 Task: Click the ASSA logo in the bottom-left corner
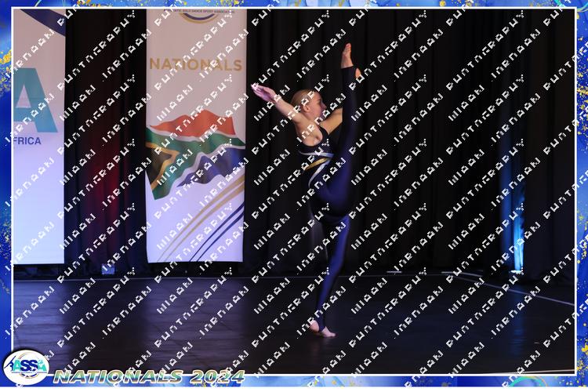26,367
